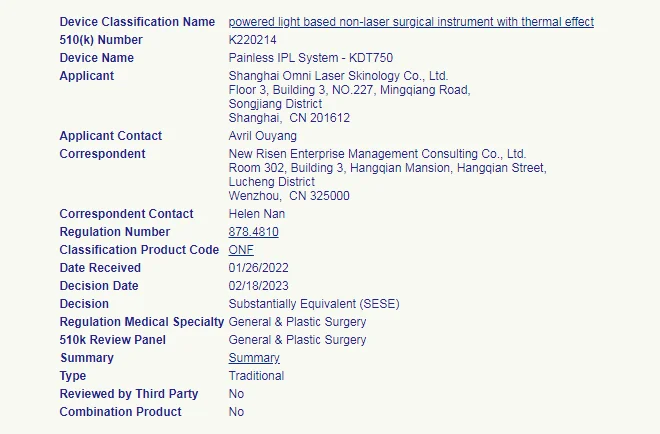Open the Summary document link
This screenshot has height=434, width=660.
tap(254, 358)
